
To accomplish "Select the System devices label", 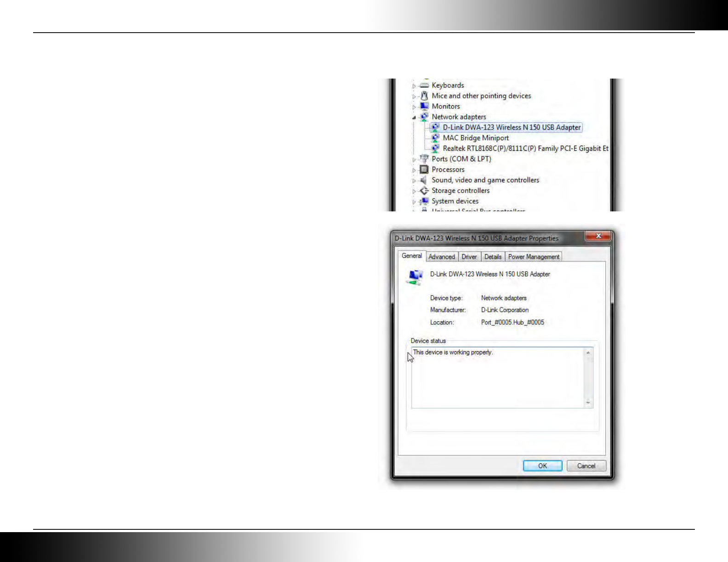I will point(455,201).
